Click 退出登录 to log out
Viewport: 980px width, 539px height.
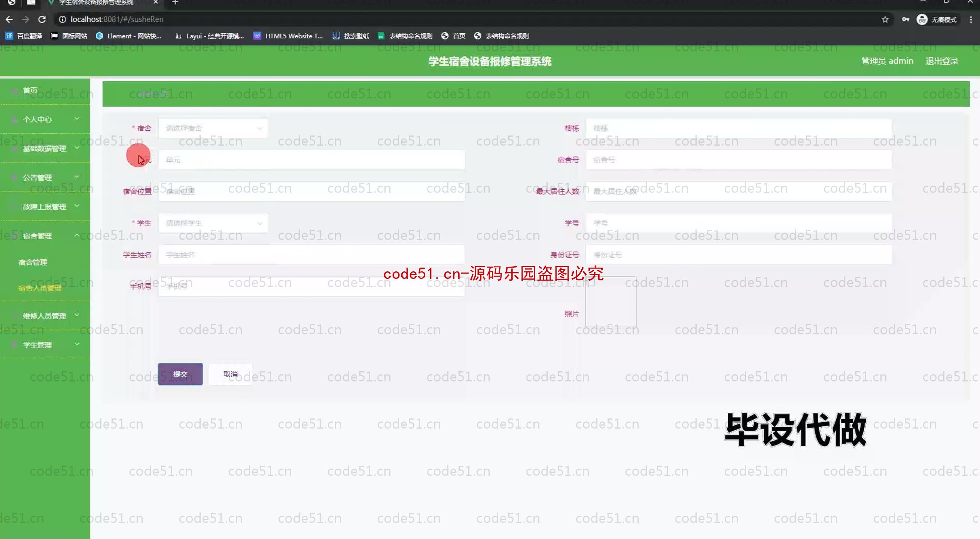pyautogui.click(x=941, y=61)
